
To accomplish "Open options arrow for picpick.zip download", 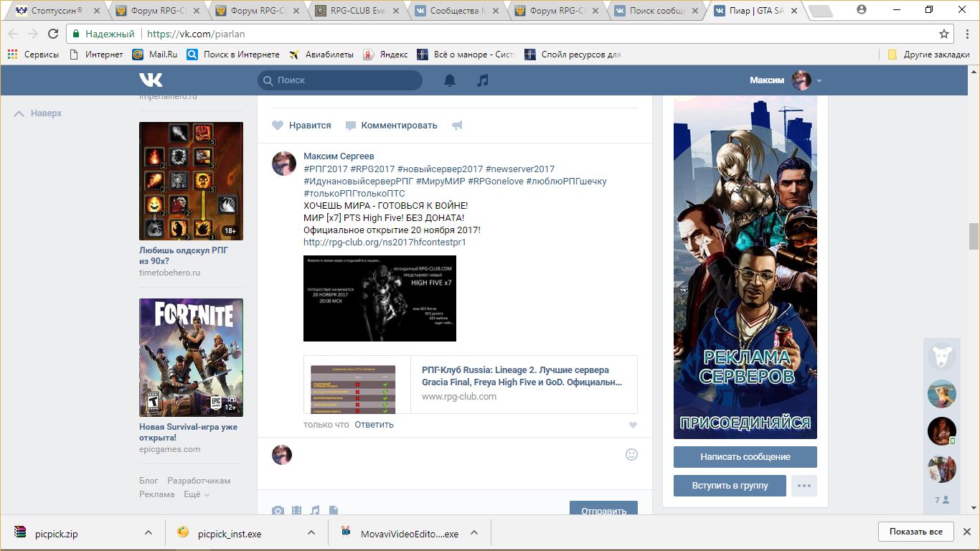I will pyautogui.click(x=149, y=533).
